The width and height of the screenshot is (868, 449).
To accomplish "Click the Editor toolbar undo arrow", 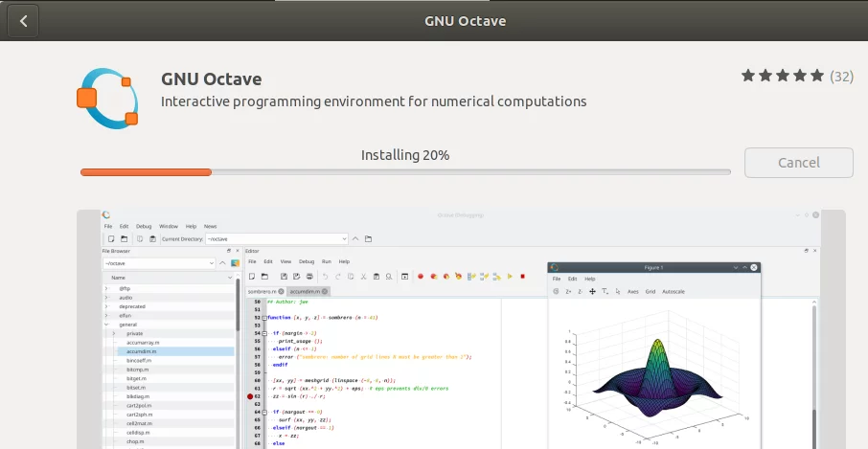I will coord(325,277).
